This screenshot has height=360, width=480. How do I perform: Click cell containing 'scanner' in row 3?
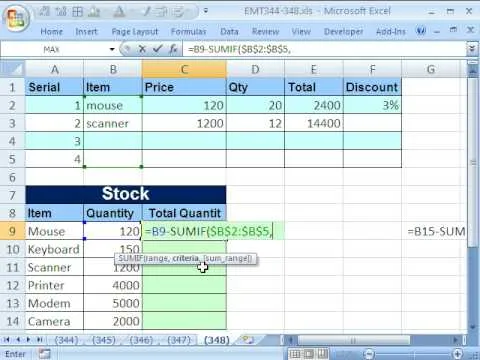[113, 123]
